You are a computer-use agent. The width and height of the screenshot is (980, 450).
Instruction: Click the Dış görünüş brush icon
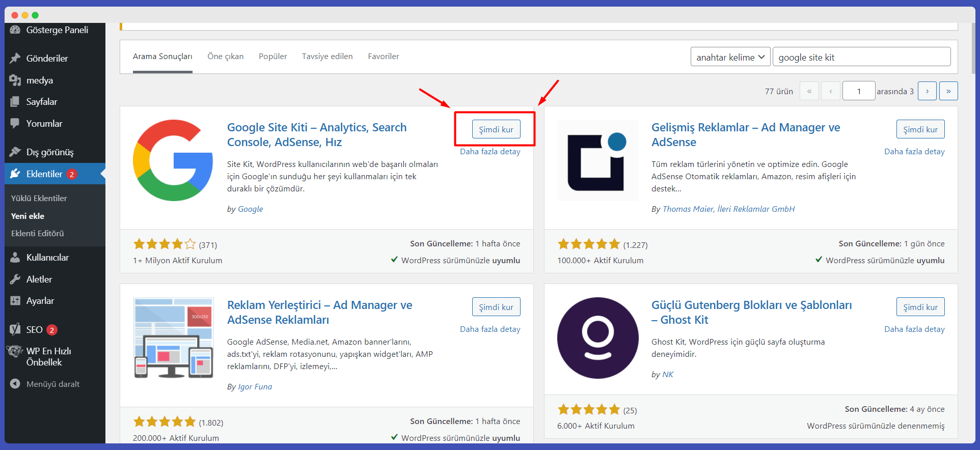pos(15,152)
